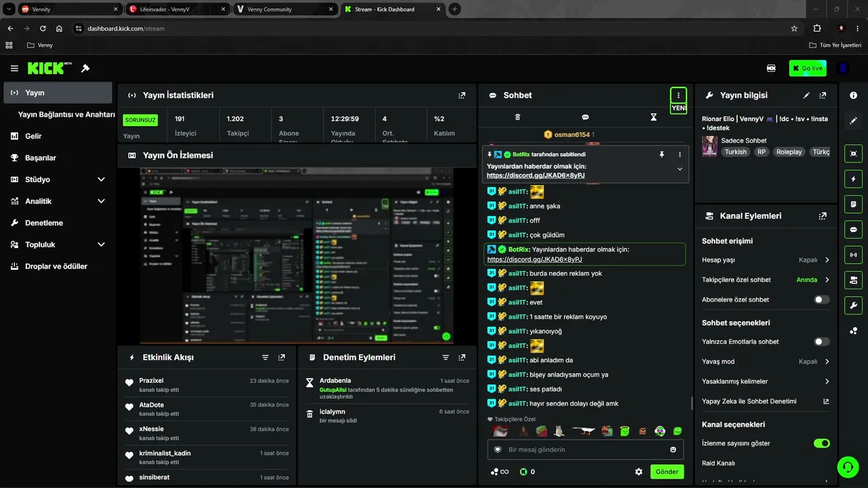868x488 pixels.
Task: Click the Turkish stream tag
Action: 735,152
